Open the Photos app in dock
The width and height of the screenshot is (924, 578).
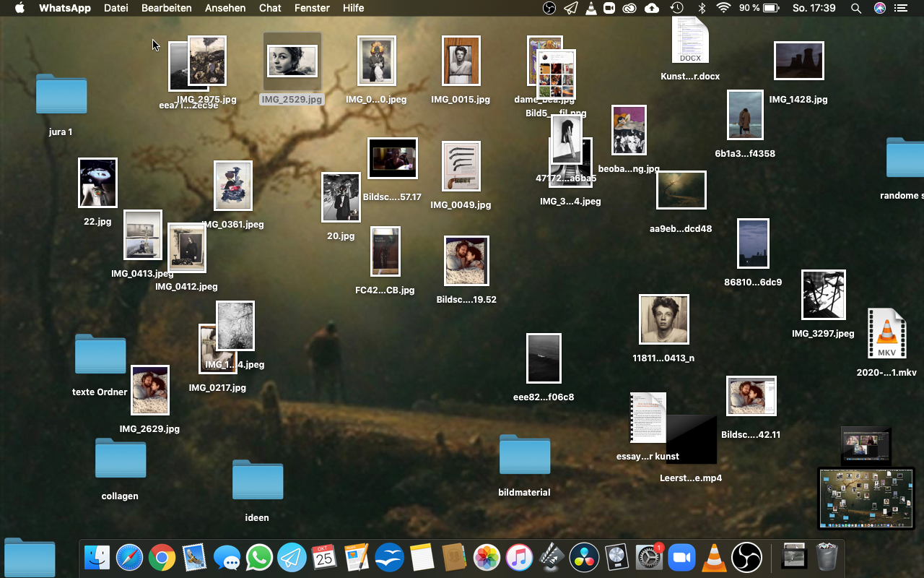(487, 558)
